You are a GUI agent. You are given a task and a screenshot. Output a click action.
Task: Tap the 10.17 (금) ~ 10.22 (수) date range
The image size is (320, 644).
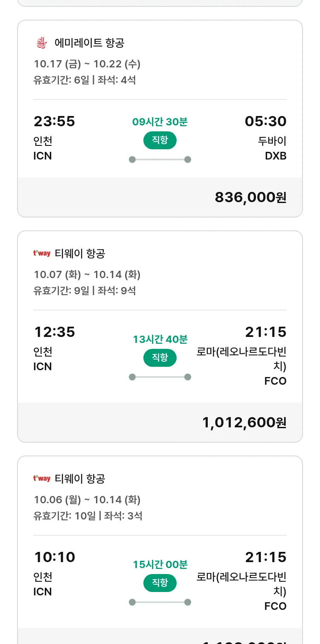(87, 64)
